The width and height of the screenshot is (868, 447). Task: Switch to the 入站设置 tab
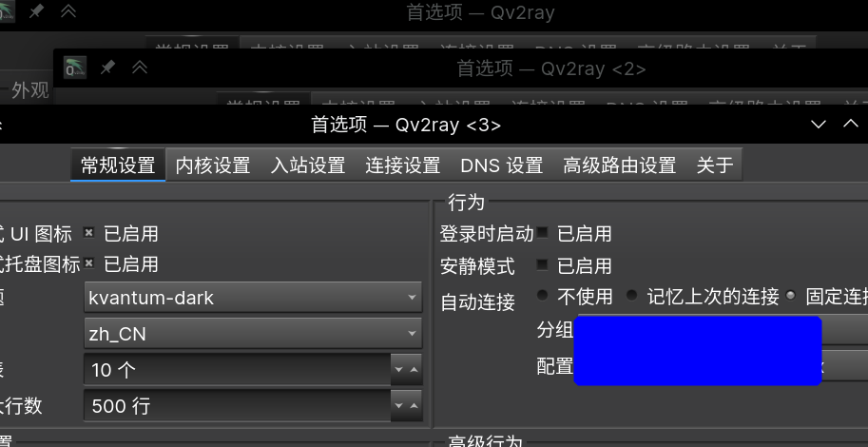[308, 165]
